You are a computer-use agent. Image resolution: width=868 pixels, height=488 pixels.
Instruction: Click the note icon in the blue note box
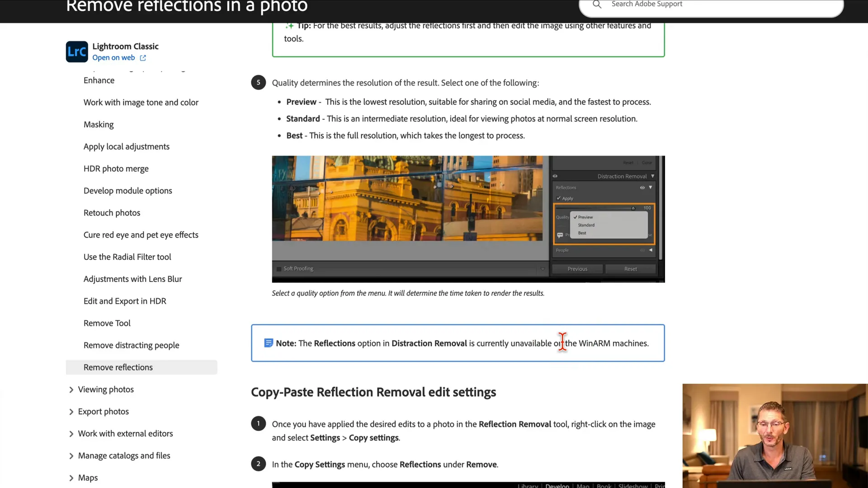(269, 343)
